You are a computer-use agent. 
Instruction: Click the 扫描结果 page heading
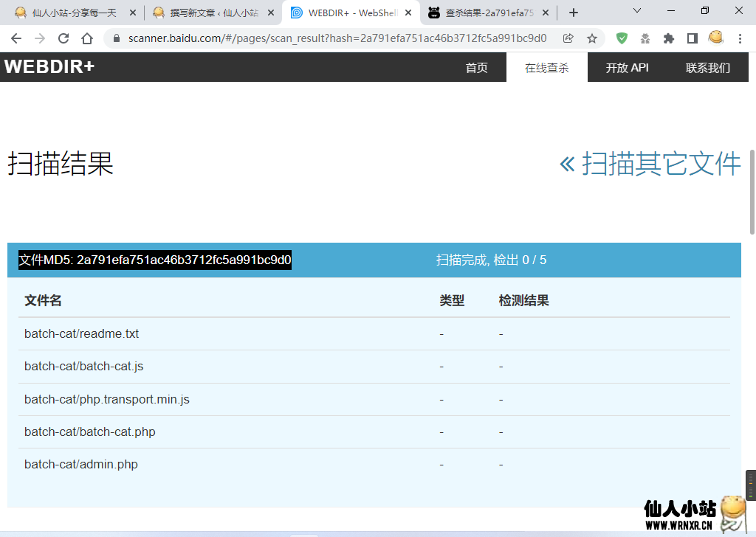[61, 163]
